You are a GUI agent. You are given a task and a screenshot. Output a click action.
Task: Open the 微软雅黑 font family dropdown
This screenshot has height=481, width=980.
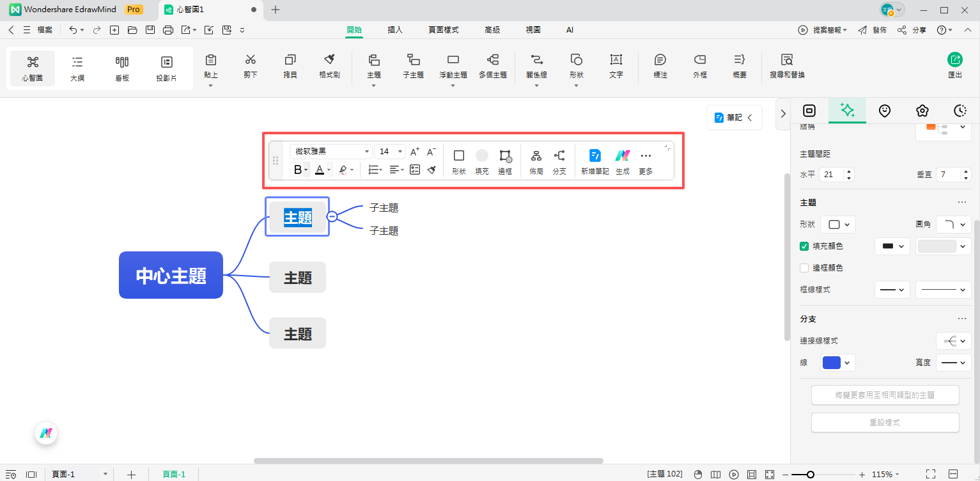point(331,152)
